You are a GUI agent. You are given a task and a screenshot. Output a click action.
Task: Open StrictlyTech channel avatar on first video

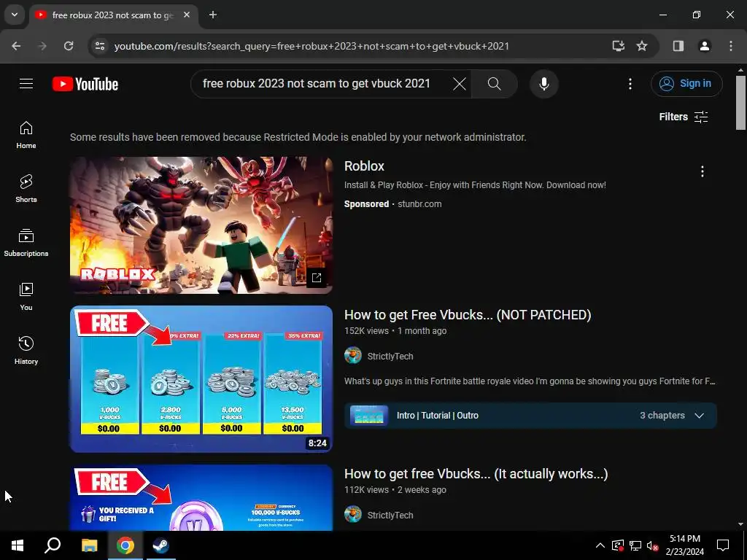pyautogui.click(x=353, y=356)
